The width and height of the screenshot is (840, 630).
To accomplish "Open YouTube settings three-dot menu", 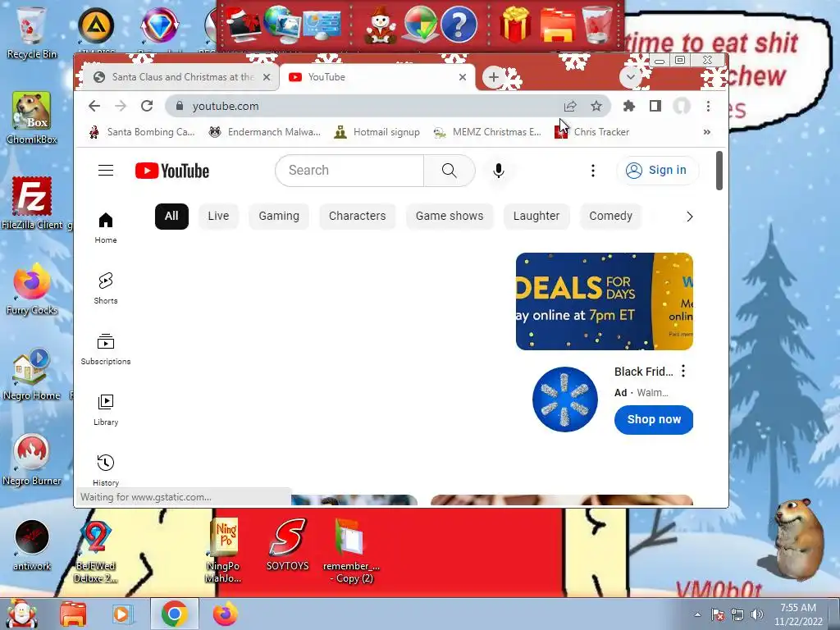I will (592, 171).
